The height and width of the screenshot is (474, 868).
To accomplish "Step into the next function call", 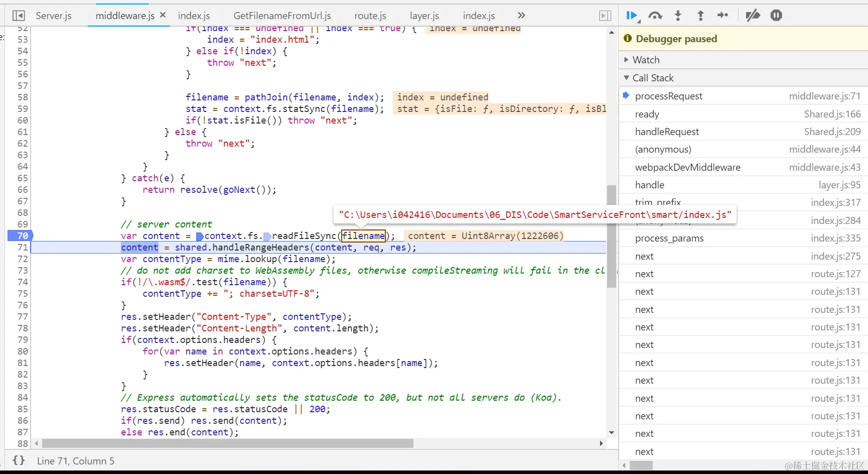I will pyautogui.click(x=678, y=16).
